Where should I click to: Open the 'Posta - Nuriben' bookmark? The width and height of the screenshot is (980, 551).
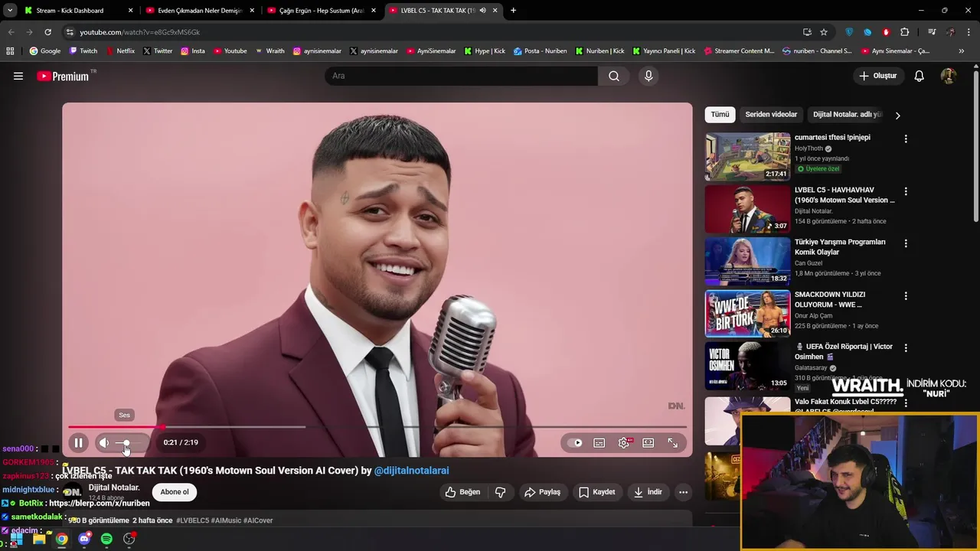coord(541,51)
